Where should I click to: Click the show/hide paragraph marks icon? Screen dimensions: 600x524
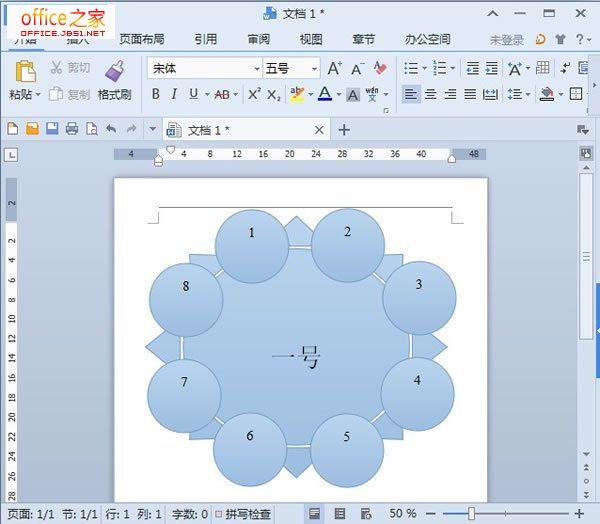click(x=565, y=68)
